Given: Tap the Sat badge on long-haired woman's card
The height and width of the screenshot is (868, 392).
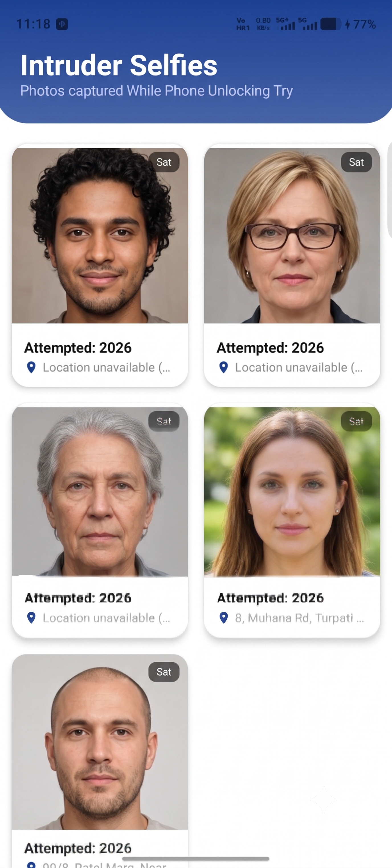Looking at the screenshot, I should click(x=356, y=421).
